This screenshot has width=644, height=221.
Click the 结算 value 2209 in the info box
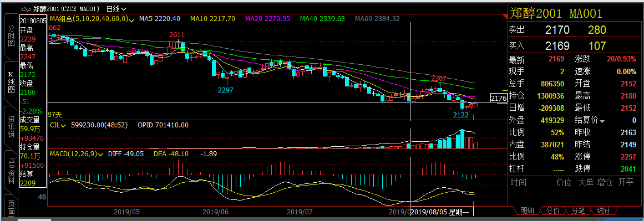(28, 183)
